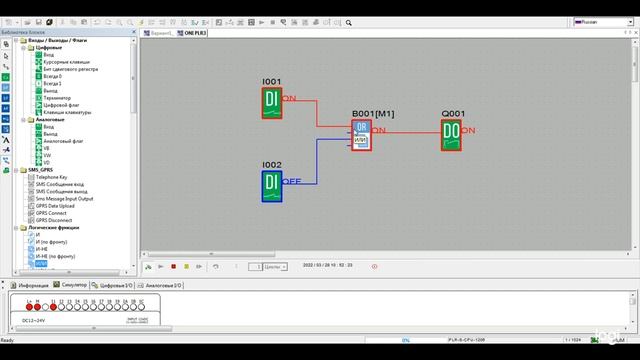
Task: Open the Аналоговые I/O tab
Action: pyautogui.click(x=160, y=285)
